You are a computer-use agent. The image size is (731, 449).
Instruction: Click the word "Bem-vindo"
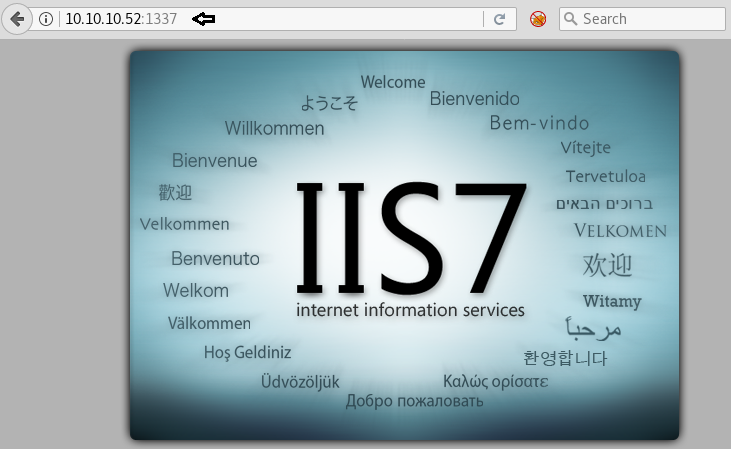coord(539,123)
